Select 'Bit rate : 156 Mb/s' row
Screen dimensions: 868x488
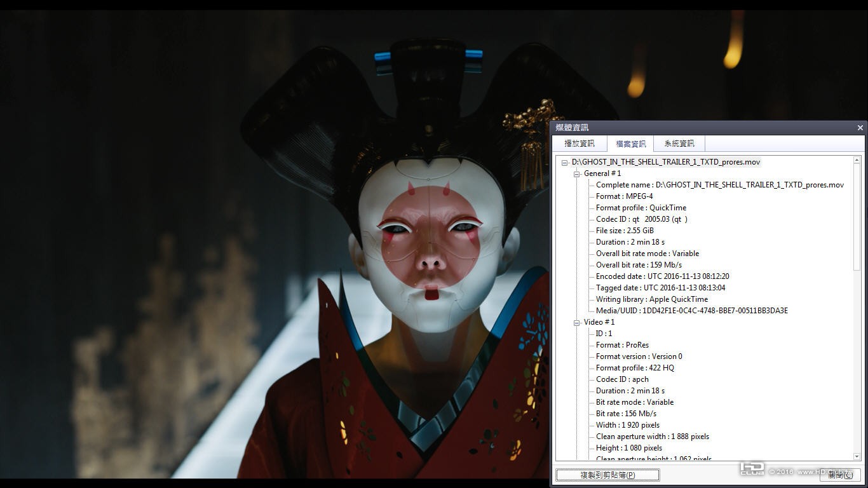click(627, 414)
